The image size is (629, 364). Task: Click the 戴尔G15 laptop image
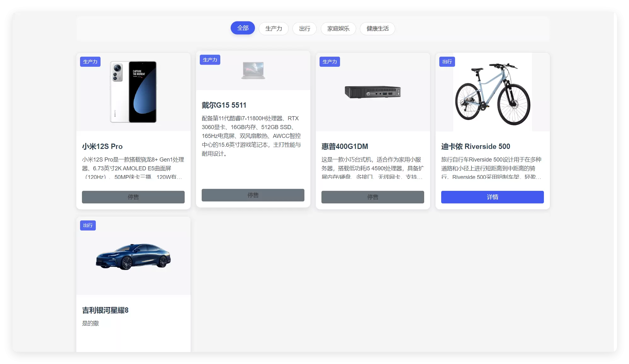pyautogui.click(x=253, y=71)
